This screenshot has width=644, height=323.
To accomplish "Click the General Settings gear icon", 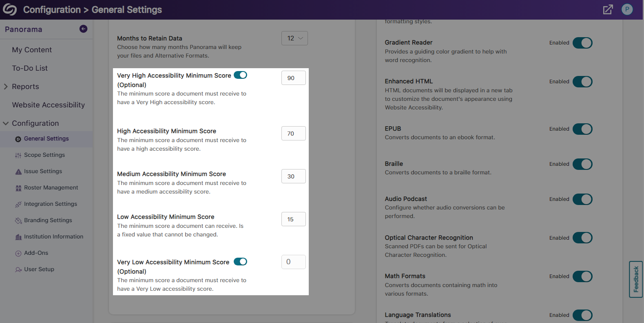I will (18, 139).
